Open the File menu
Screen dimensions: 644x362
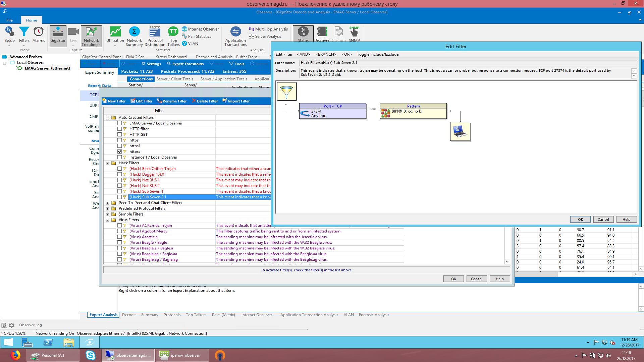[x=9, y=20]
